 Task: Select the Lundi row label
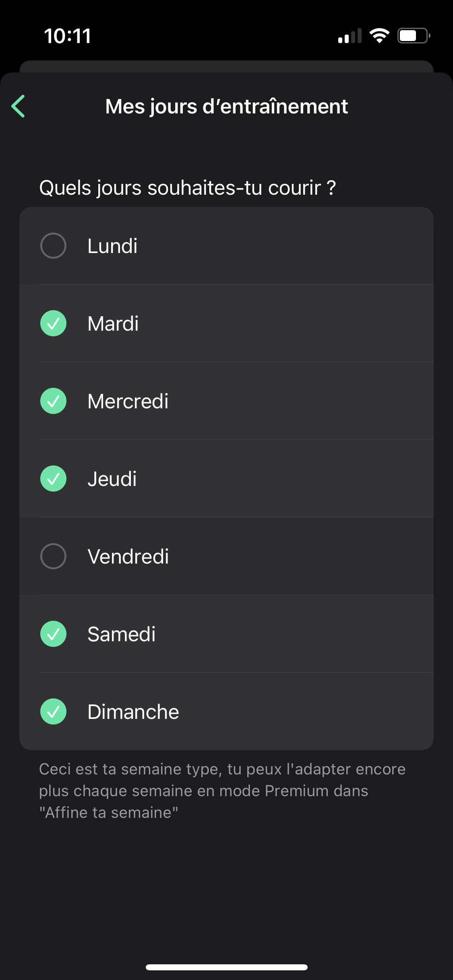(113, 246)
